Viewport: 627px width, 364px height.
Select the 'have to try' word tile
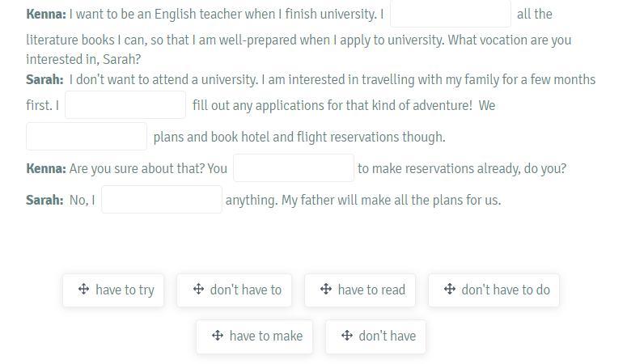[113, 290]
